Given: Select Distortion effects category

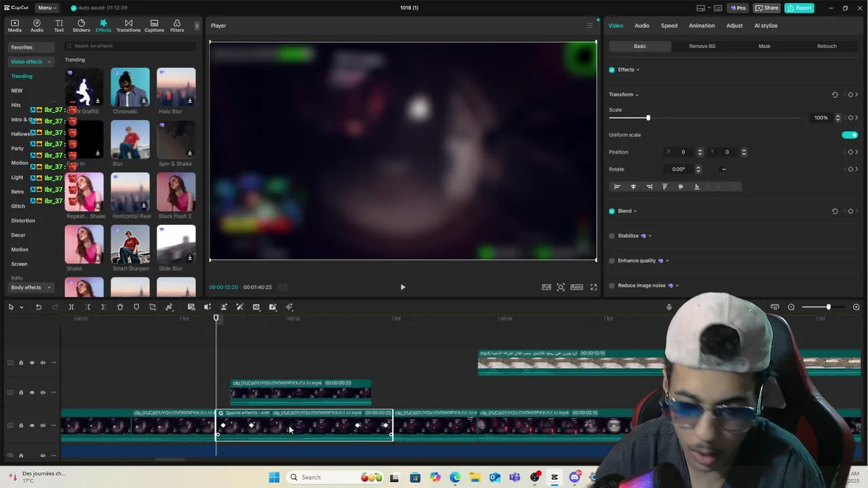Looking at the screenshot, I should click(23, 220).
